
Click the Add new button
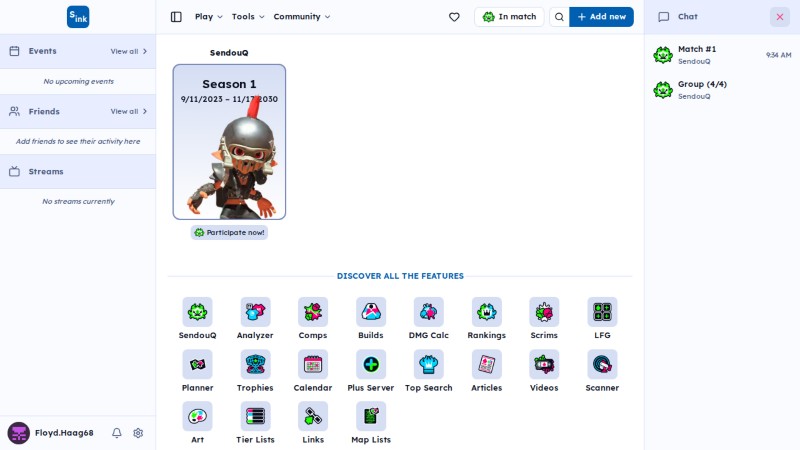(x=602, y=17)
